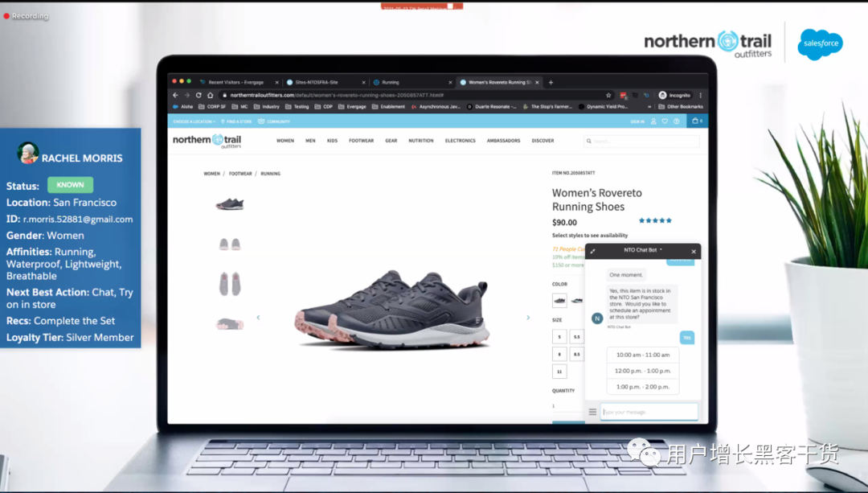
Task: Select size 8
Action: click(x=559, y=354)
